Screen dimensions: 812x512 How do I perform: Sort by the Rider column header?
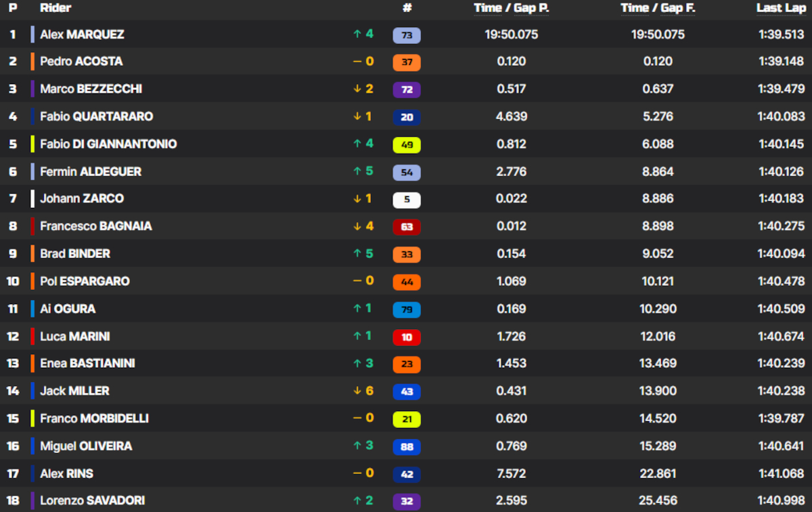point(55,8)
